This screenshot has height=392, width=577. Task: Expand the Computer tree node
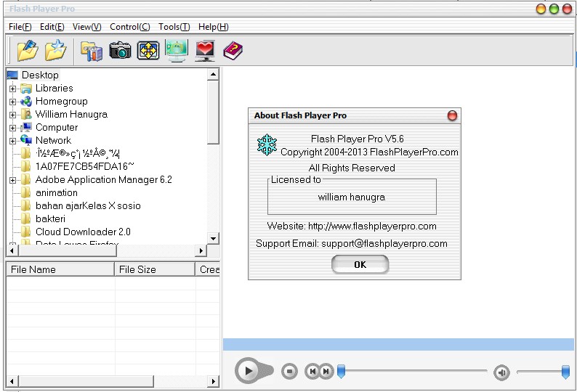[x=13, y=128]
